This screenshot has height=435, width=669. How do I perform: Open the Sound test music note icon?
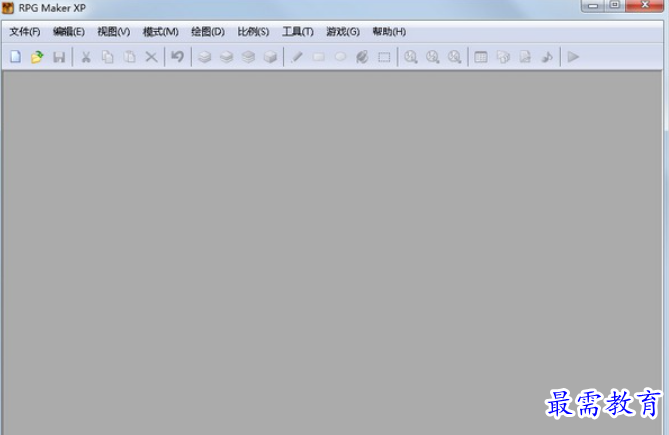[x=547, y=57]
